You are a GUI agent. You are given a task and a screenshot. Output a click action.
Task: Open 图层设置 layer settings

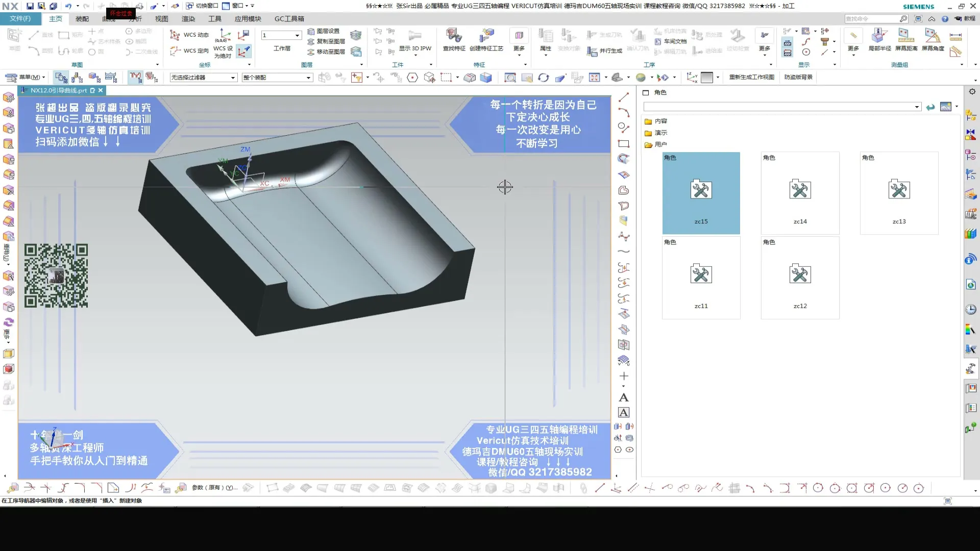[324, 31]
